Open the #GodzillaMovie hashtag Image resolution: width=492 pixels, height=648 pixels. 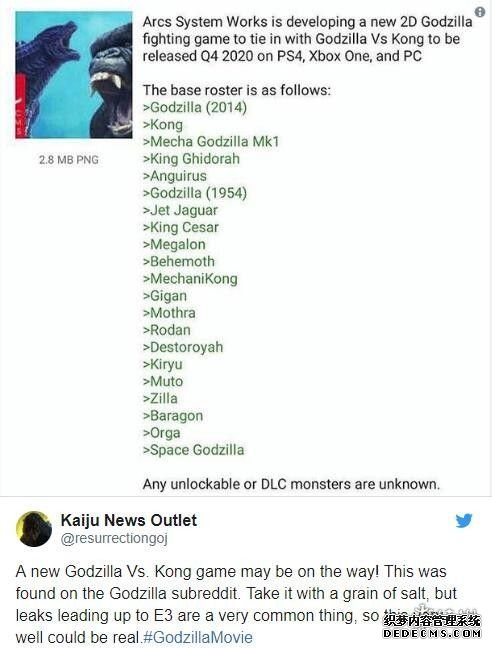tap(197, 637)
